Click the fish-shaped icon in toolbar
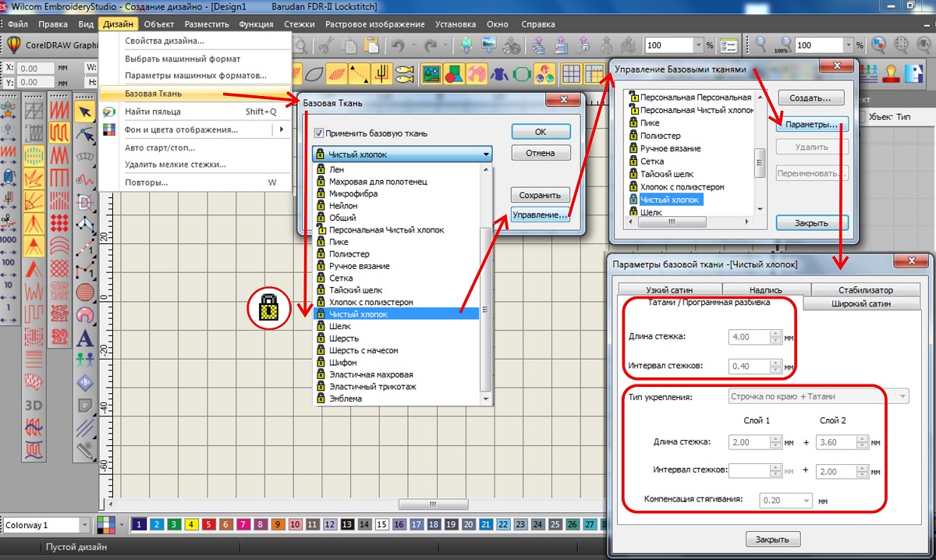The width and height of the screenshot is (936, 560). click(x=404, y=73)
